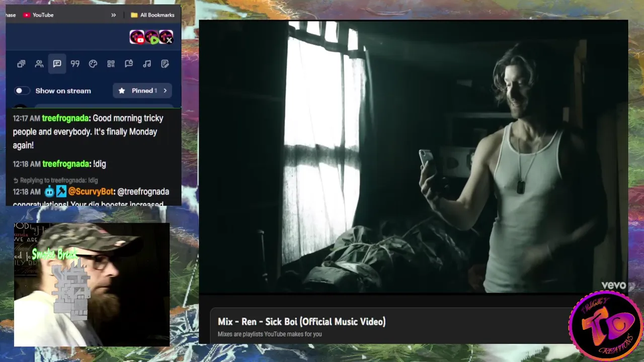This screenshot has width=644, height=362.
Task: Click treefrognada's Good morning chat message
Action: point(88,132)
